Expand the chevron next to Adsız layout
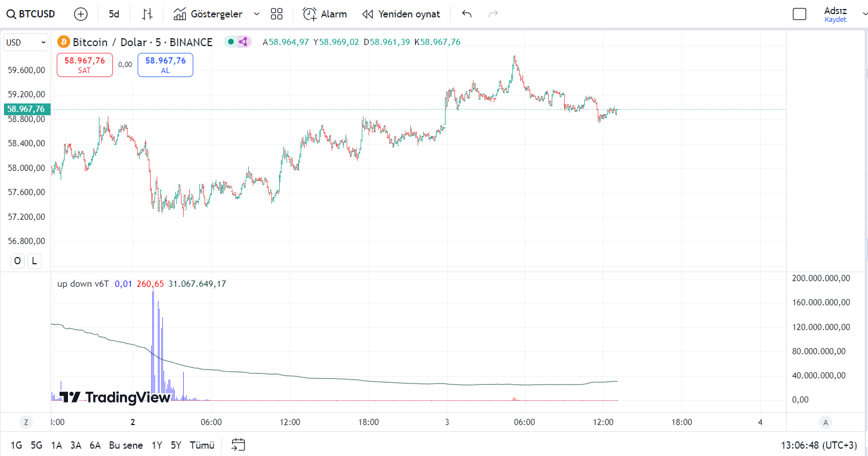 click(864, 14)
